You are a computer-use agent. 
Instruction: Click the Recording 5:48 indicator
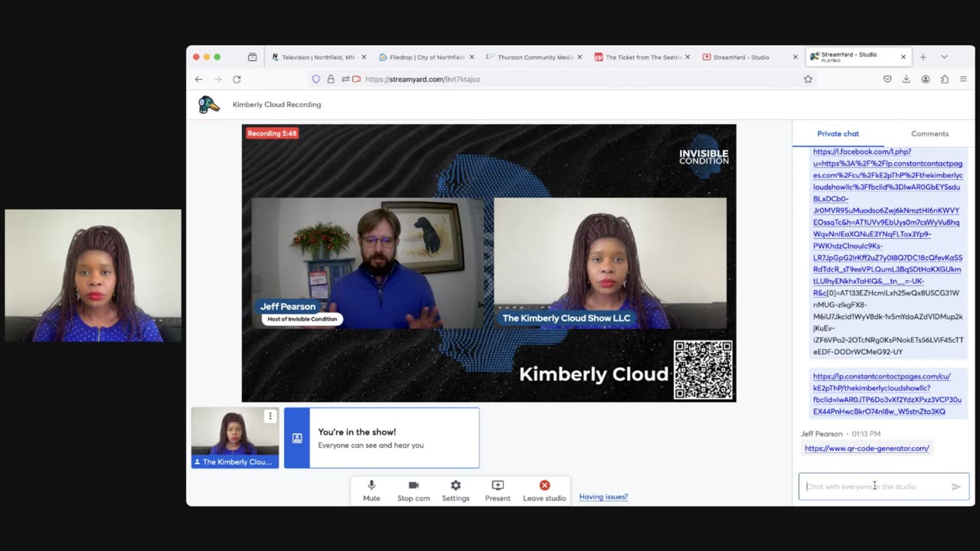[272, 133]
